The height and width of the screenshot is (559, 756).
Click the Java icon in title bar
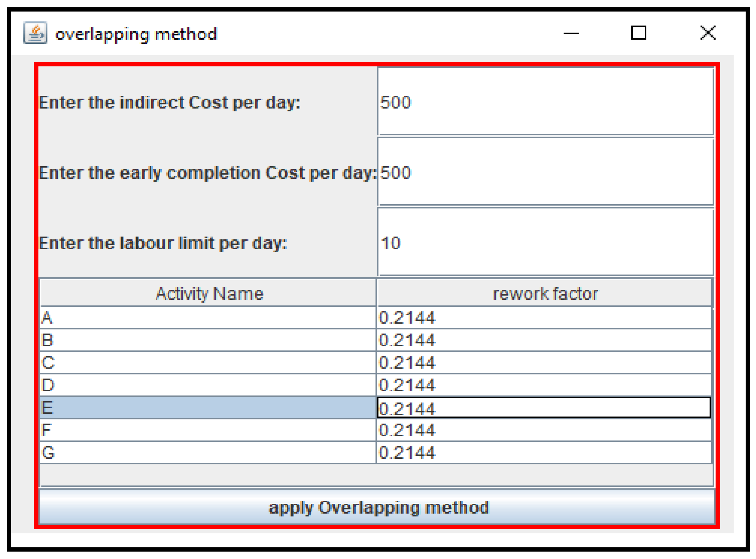(35, 33)
